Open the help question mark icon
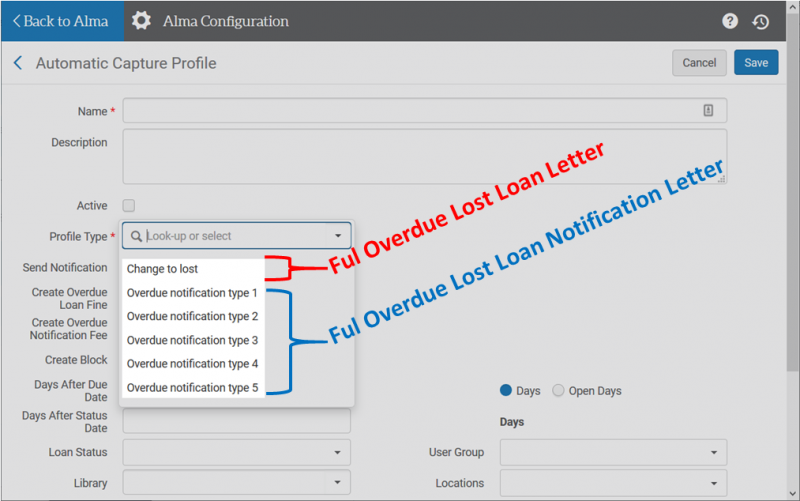This screenshot has height=501, width=800. coord(730,21)
